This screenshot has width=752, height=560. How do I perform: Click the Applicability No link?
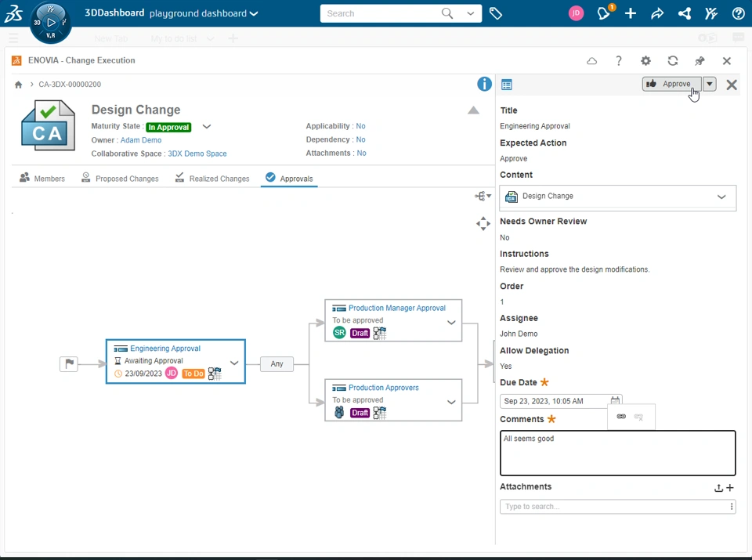click(x=360, y=126)
